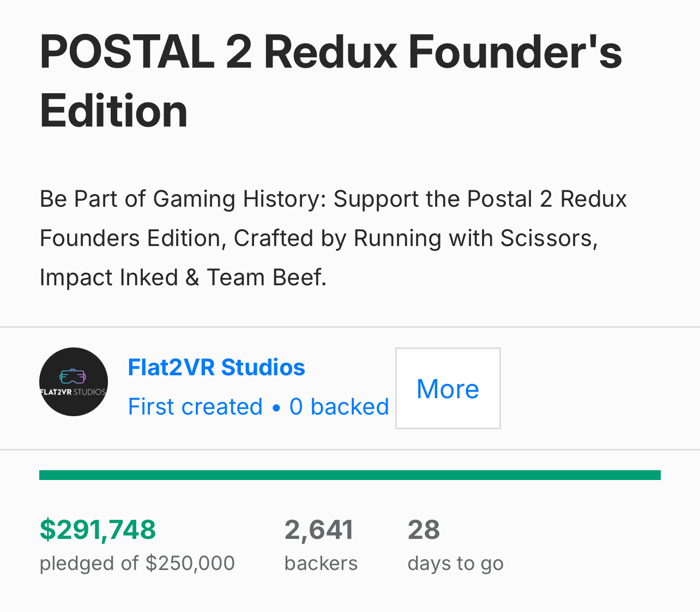700x612 pixels.
Task: Click the "First created" link
Action: click(195, 407)
